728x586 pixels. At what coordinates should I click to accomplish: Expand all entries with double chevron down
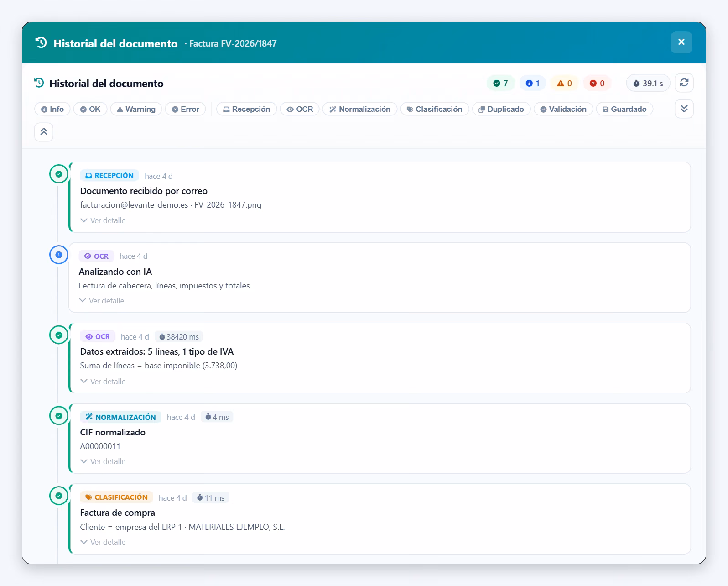[x=684, y=109]
